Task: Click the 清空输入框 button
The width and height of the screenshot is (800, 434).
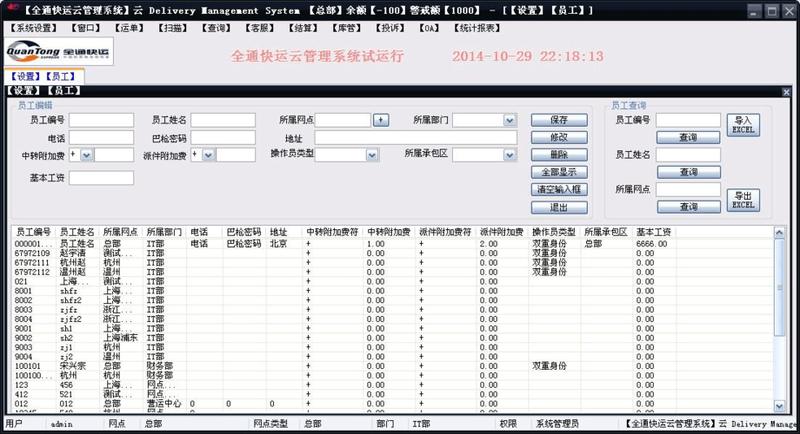Action: click(x=559, y=189)
